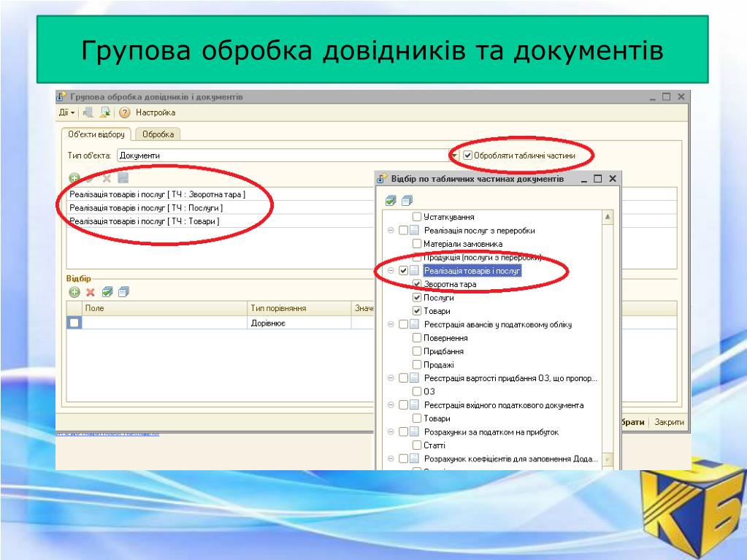Screen dimensions: 747x560
Task: Open the Тип об'єкта dropdown arrow
Action: (x=454, y=156)
